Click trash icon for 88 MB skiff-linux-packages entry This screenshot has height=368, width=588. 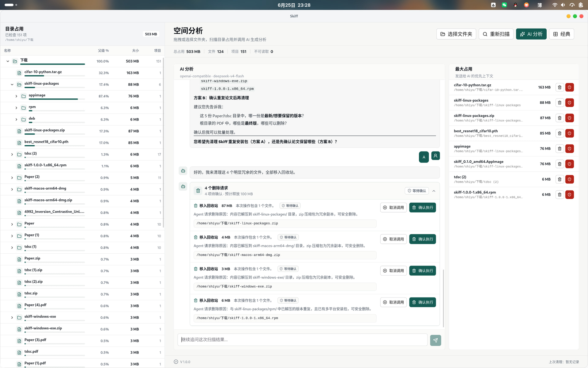pos(560,103)
